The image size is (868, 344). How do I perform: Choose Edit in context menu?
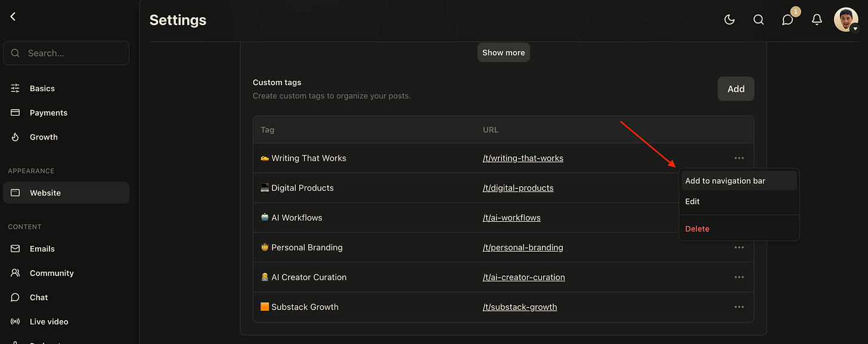click(x=739, y=202)
